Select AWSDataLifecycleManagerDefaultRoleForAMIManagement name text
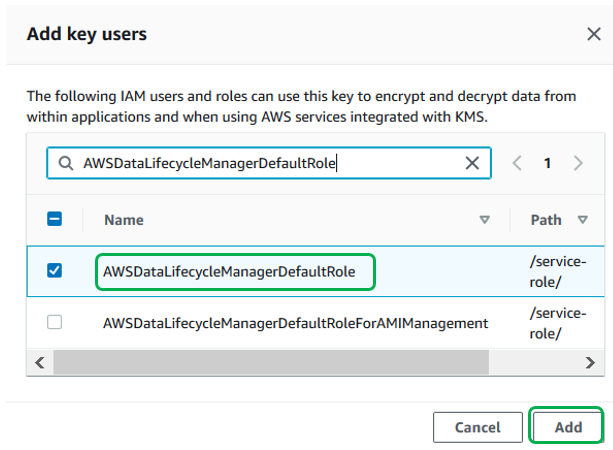This screenshot has height=450, width=613. (296, 323)
